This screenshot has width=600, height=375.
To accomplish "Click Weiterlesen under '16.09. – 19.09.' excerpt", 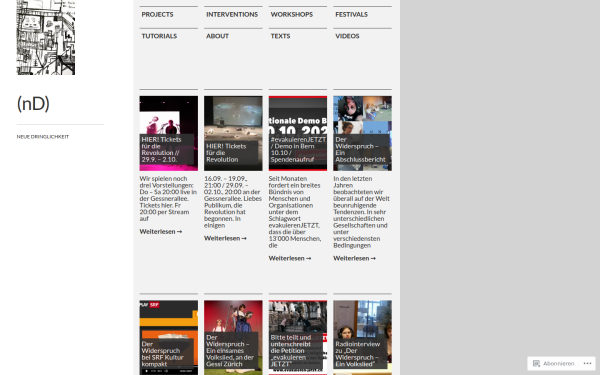I will pos(225,238).
